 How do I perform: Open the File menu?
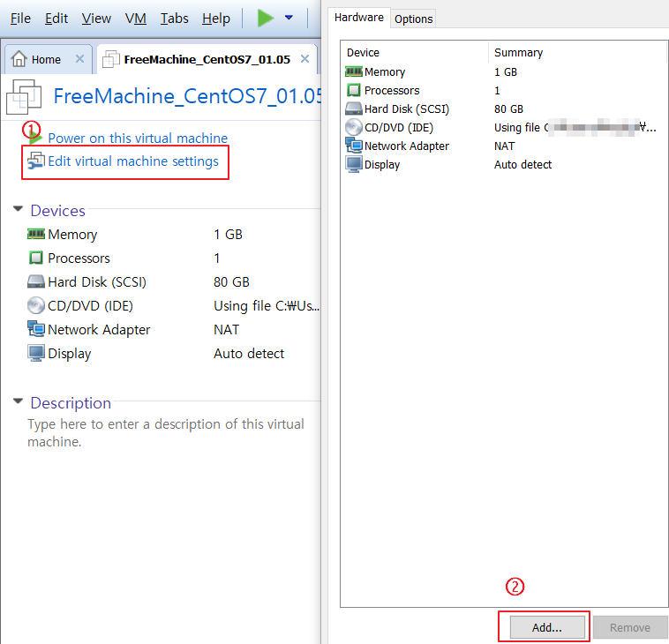pos(20,19)
